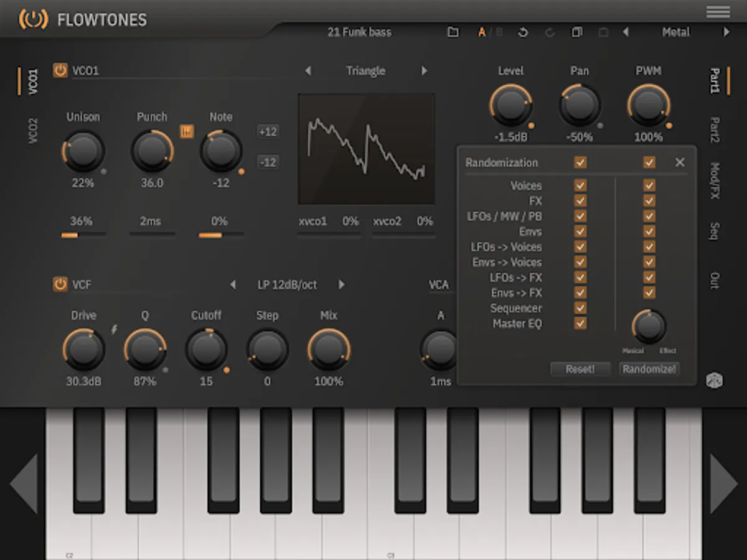Click the Reset! button

[580, 369]
